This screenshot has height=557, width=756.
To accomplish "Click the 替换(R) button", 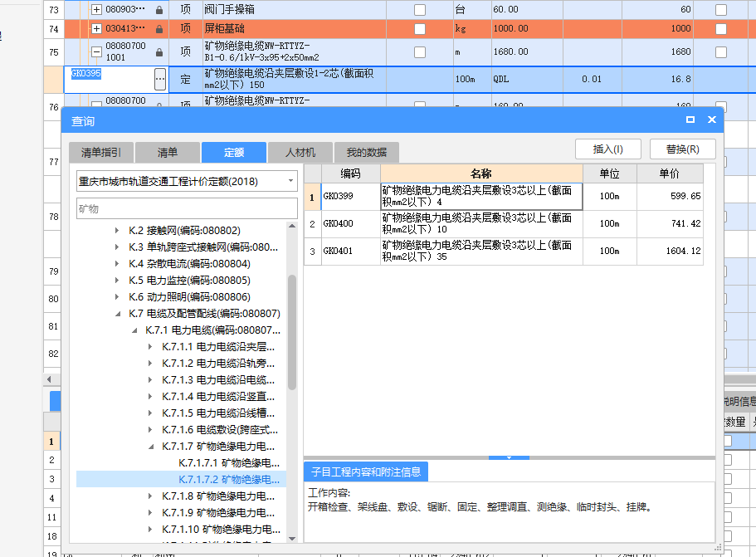I will click(x=683, y=149).
